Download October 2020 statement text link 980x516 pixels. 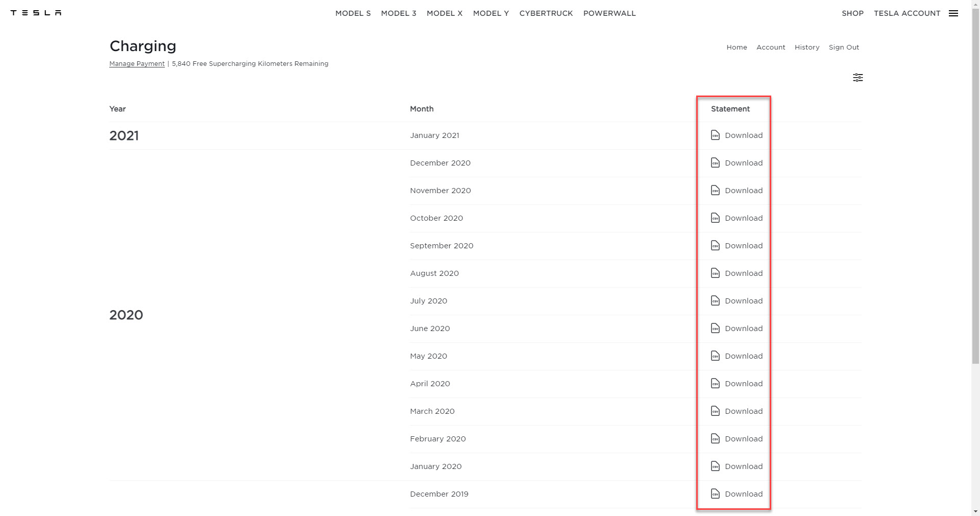[x=744, y=218]
